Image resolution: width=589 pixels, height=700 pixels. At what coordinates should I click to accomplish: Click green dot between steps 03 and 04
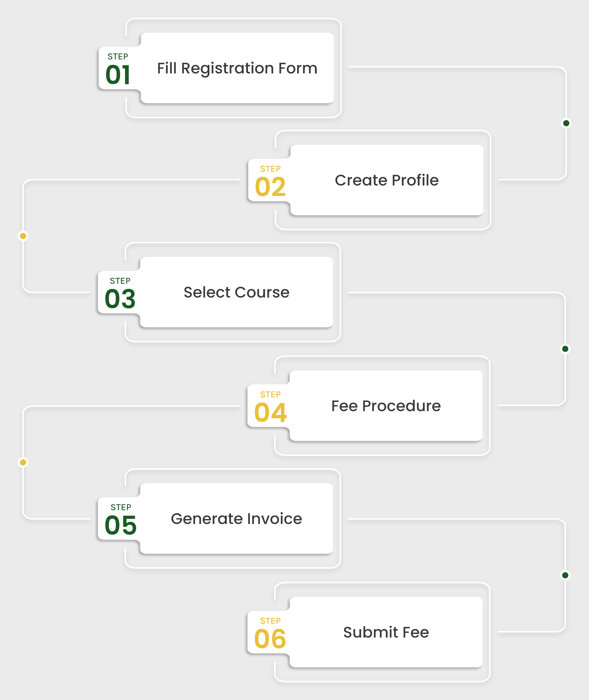click(x=565, y=349)
